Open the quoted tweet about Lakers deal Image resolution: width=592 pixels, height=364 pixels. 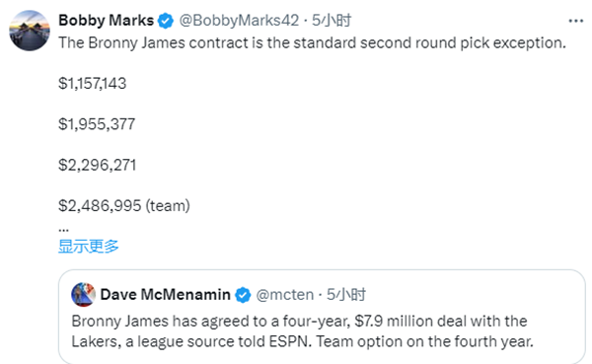tap(322, 317)
